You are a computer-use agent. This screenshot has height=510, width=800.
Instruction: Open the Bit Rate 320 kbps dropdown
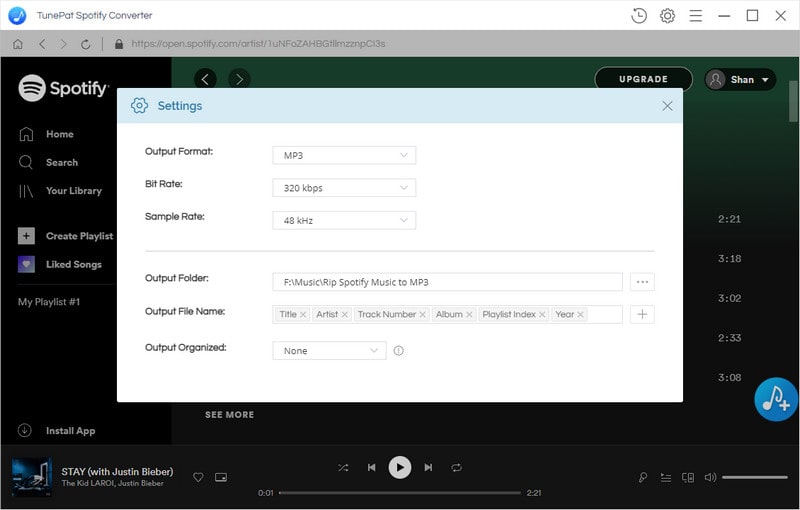point(344,188)
